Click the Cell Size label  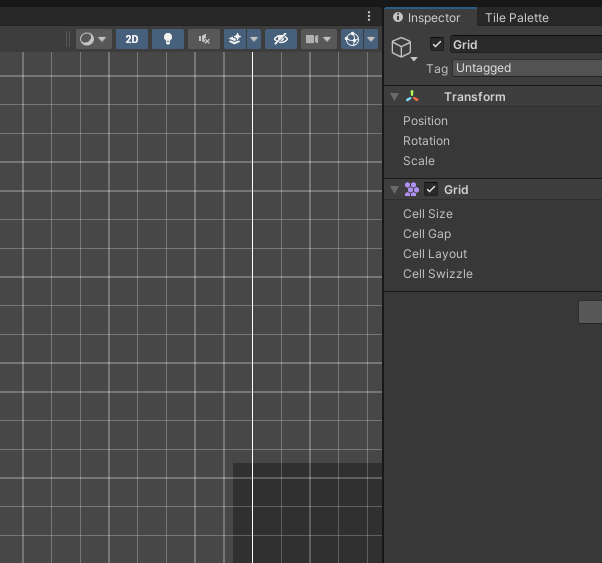pos(428,214)
